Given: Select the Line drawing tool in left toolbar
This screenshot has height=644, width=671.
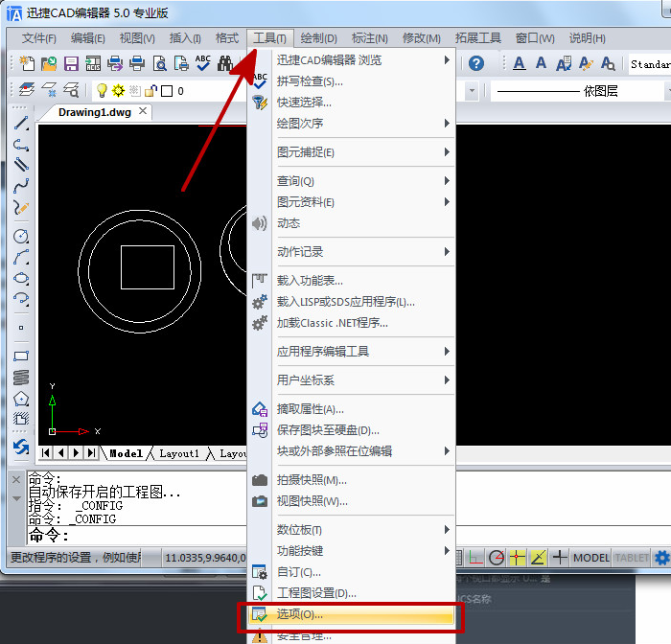Looking at the screenshot, I should [21, 123].
